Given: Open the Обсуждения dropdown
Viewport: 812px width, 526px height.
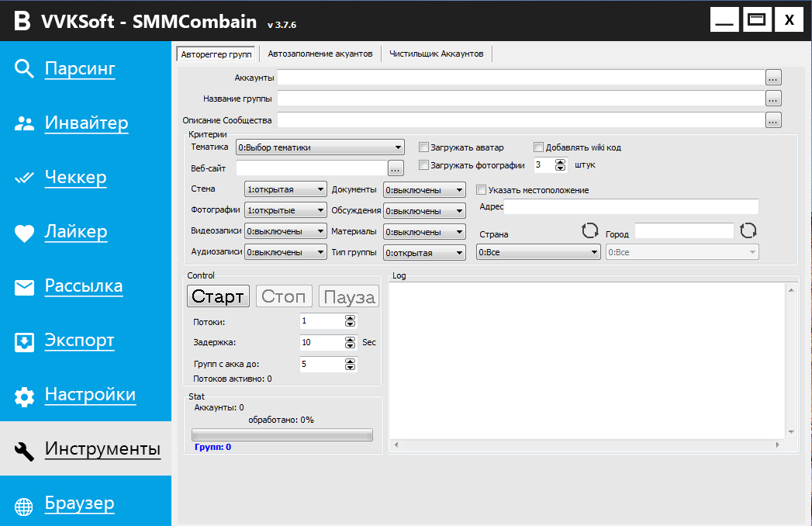Looking at the screenshot, I should coord(425,211).
